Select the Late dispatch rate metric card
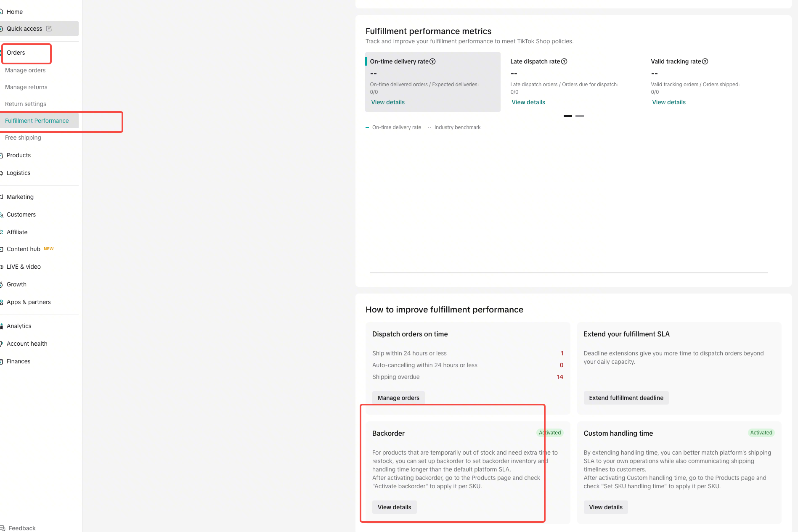Viewport: 798px width, 532px height. (x=573, y=82)
